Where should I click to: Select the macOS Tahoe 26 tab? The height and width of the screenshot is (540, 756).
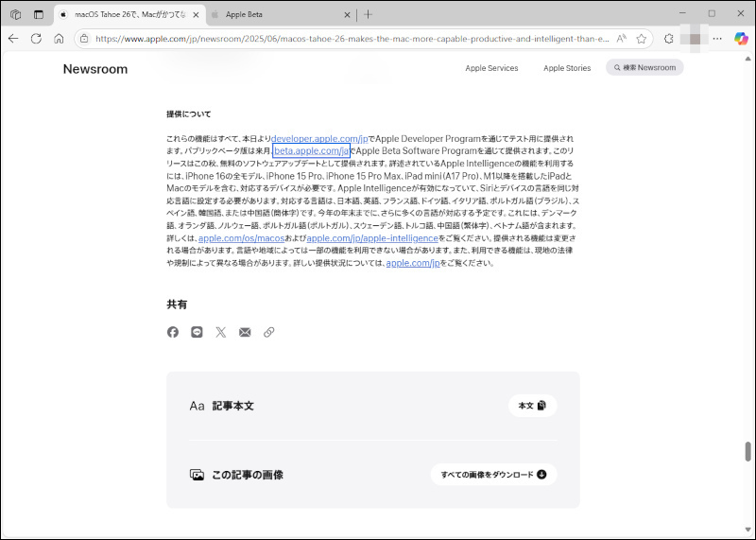click(x=130, y=14)
